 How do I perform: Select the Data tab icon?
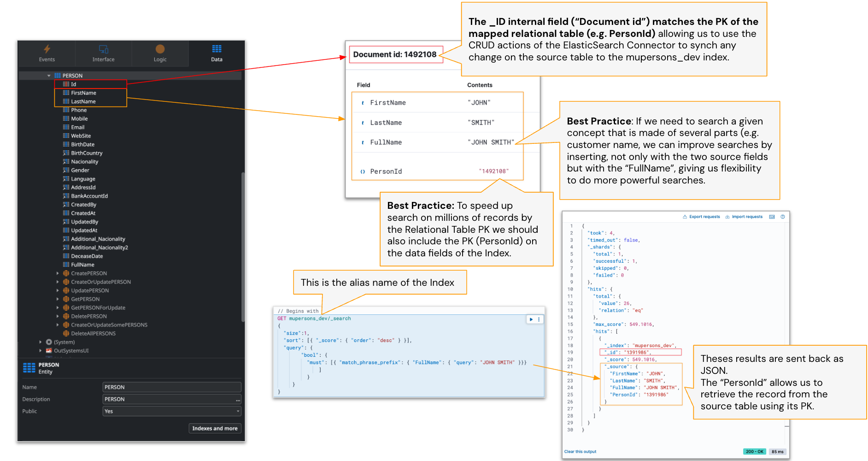coord(216,48)
